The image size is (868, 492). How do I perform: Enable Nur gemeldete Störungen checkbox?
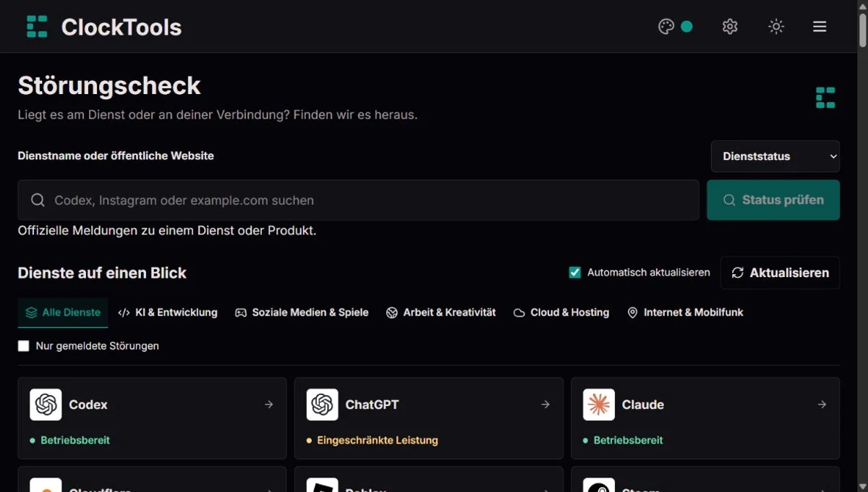[24, 346]
